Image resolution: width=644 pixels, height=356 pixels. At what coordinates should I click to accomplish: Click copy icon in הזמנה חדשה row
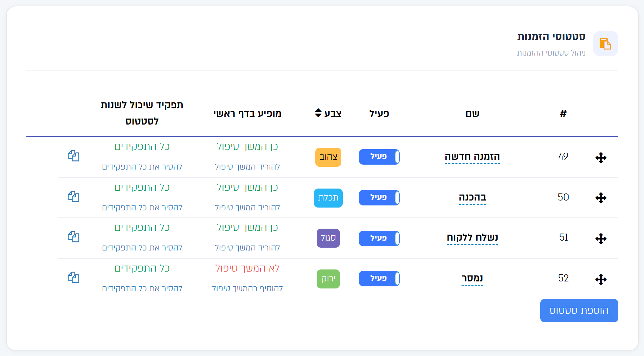click(73, 156)
